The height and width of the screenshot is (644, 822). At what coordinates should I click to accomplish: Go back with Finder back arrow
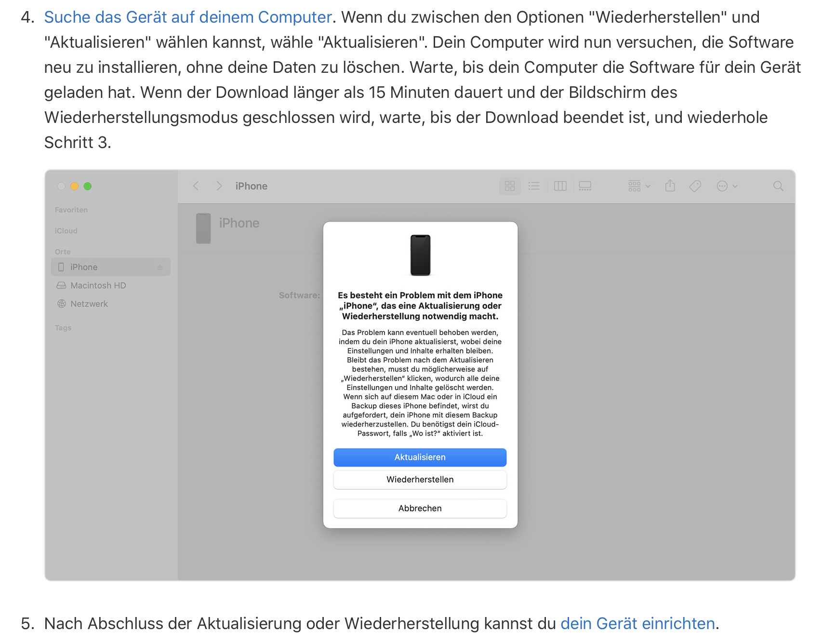click(x=196, y=186)
